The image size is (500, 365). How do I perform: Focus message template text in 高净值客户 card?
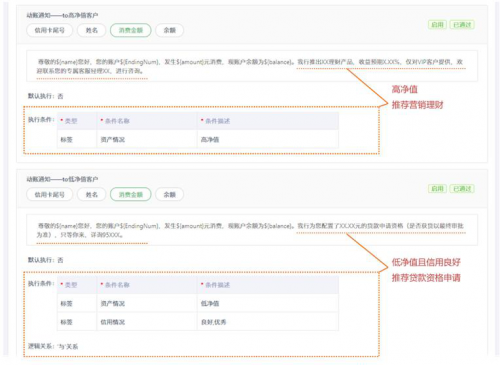tap(252, 66)
